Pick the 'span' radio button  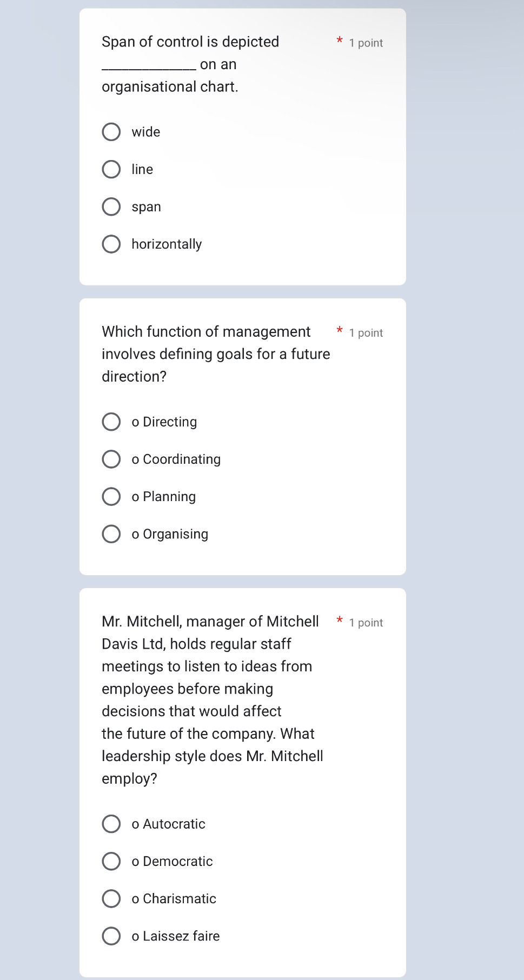[111, 206]
